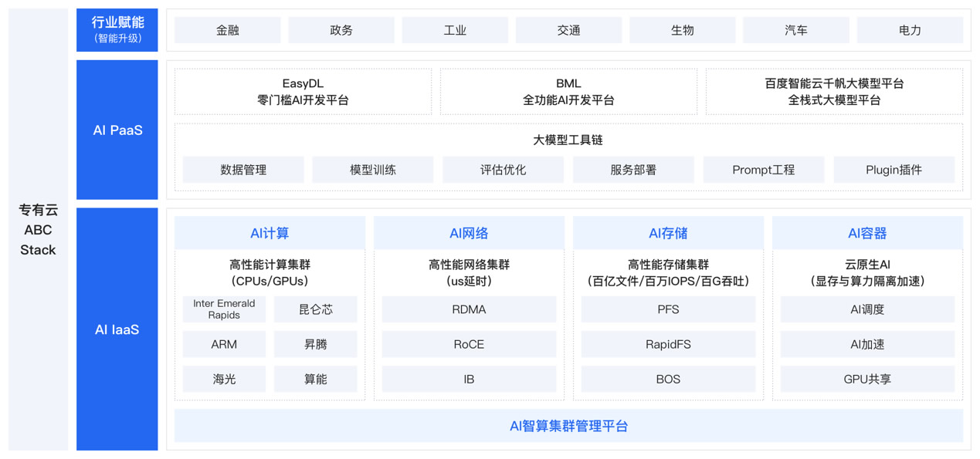
Task: Select the Inter Emerald Rapids chip box
Action: pyautogui.click(x=224, y=309)
